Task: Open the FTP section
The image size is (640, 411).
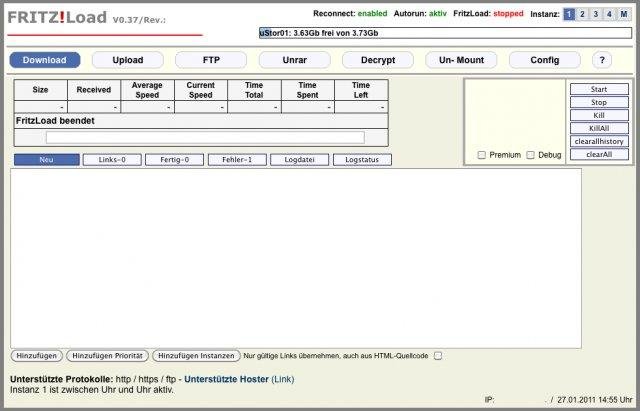Action: 211,60
